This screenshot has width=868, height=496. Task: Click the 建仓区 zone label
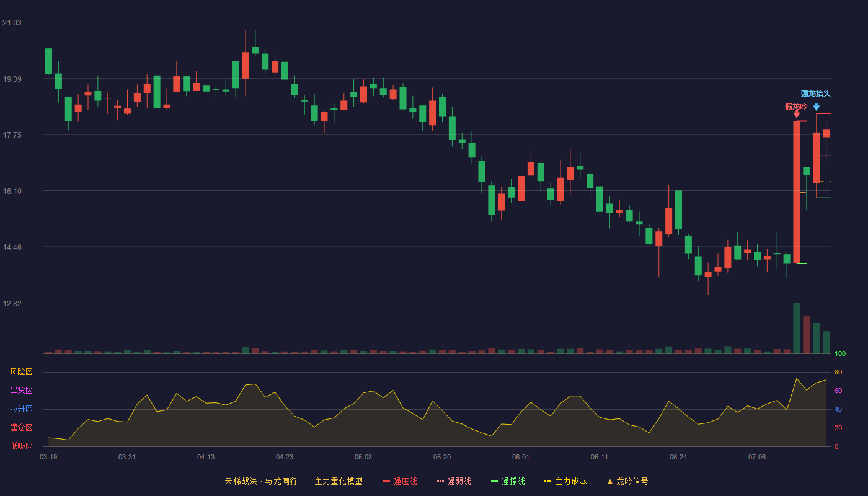[x=21, y=428]
